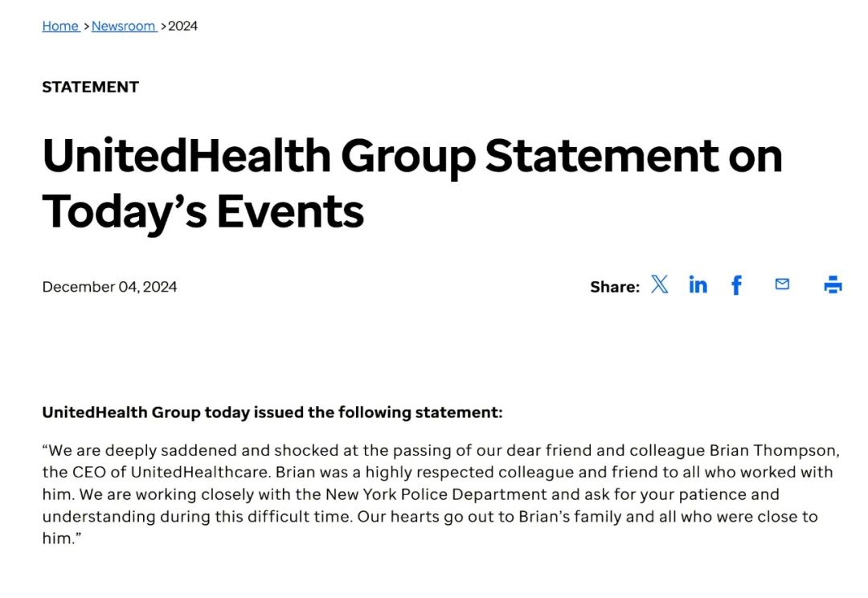Print the page using the printer icon
The height and width of the screenshot is (598, 868).
pos(833,285)
